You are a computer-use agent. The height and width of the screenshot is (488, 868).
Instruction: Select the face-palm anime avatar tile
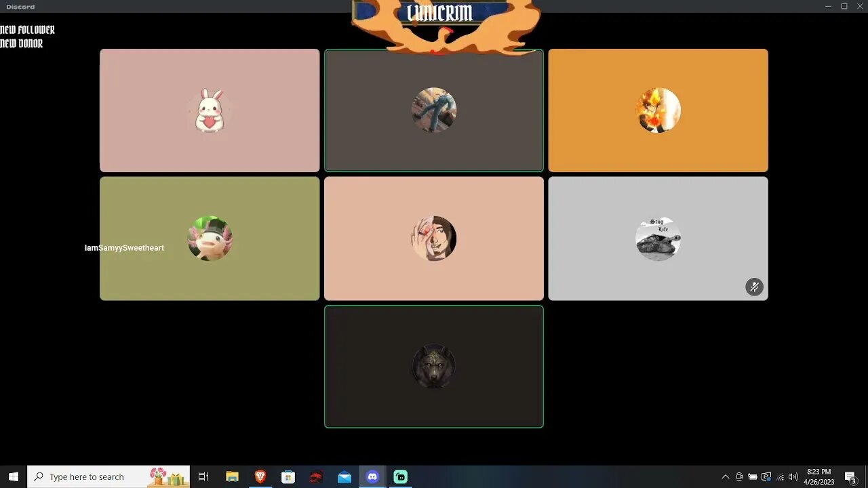(434, 239)
